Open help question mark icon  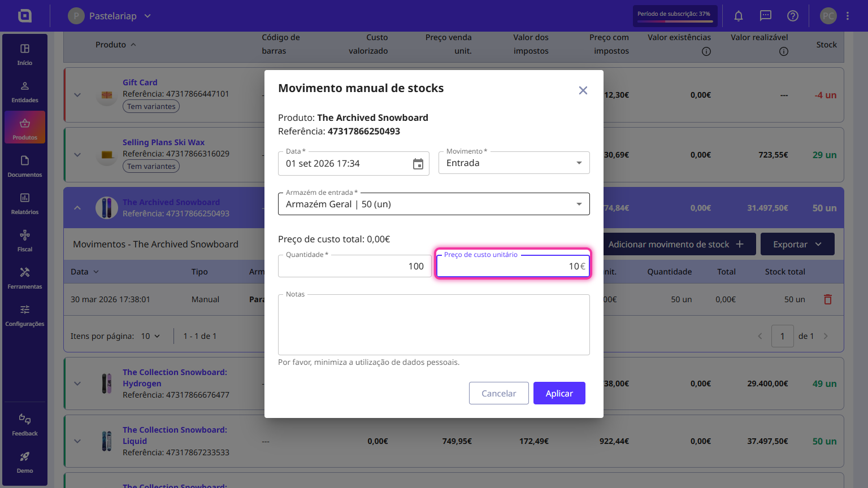(793, 16)
